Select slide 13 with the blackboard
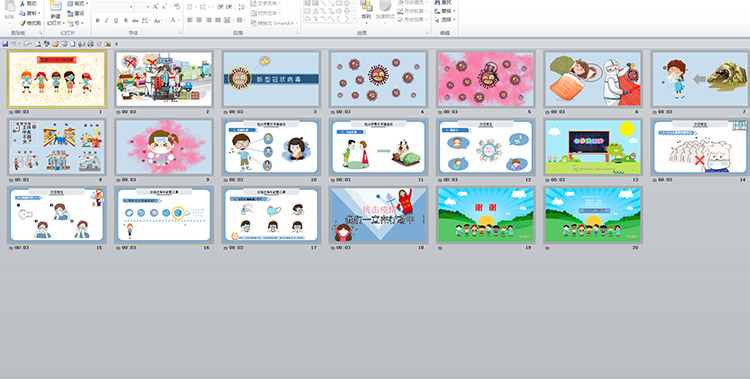The width and height of the screenshot is (750, 379). tap(593, 147)
